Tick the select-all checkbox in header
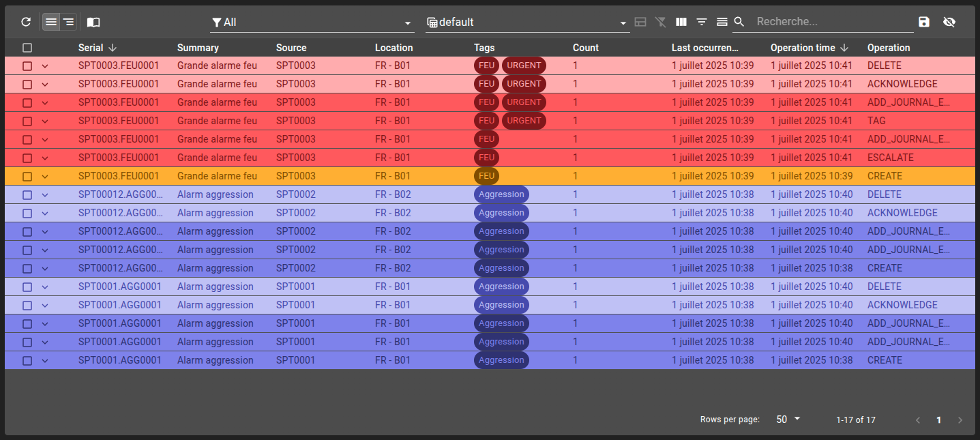The height and width of the screenshot is (440, 980). click(x=27, y=48)
